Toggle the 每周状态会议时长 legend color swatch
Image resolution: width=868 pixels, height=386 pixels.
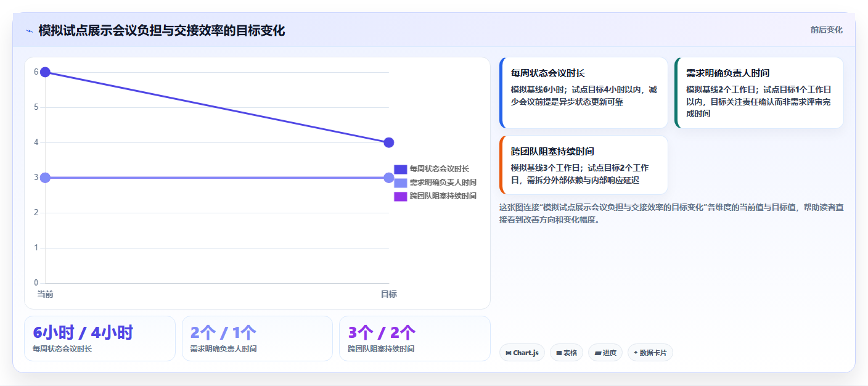click(x=401, y=169)
